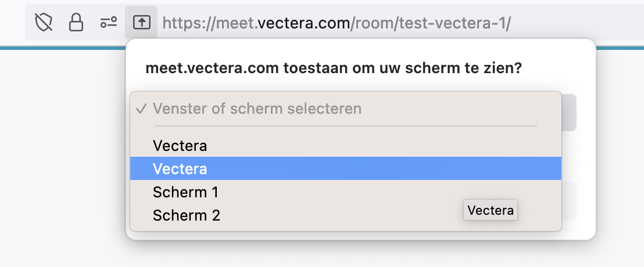The height and width of the screenshot is (267, 644).
Task: Open the site permissions sliders icon
Action: click(109, 23)
